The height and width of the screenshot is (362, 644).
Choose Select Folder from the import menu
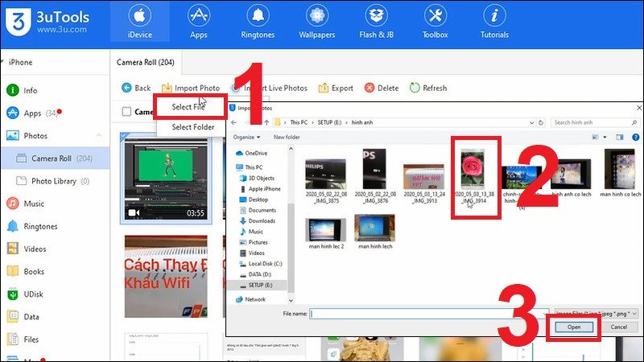coord(192,127)
